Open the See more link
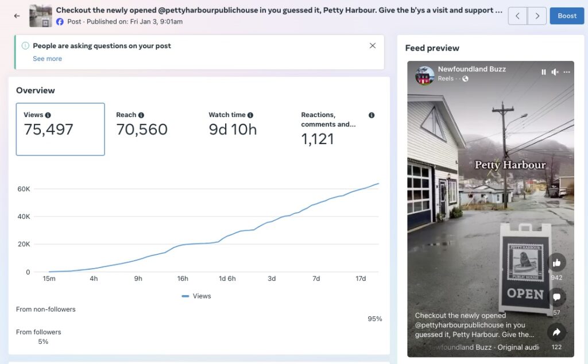The width and height of the screenshot is (588, 364). 47,59
